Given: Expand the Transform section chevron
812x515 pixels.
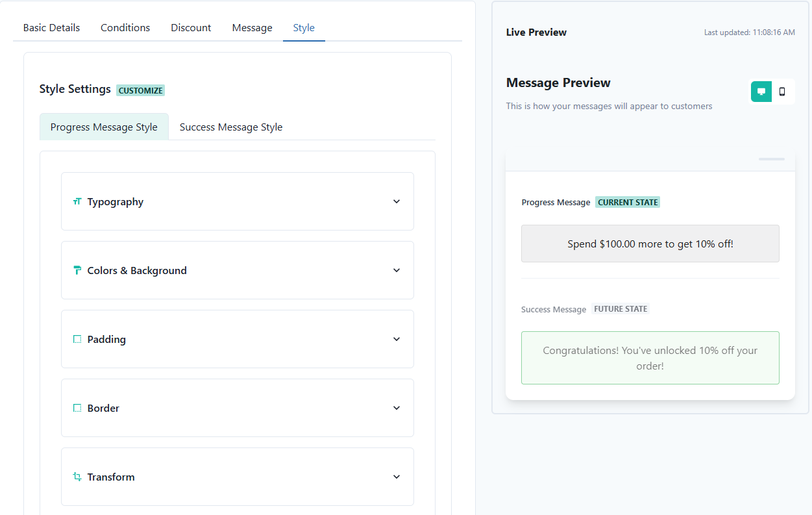Looking at the screenshot, I should [x=397, y=477].
